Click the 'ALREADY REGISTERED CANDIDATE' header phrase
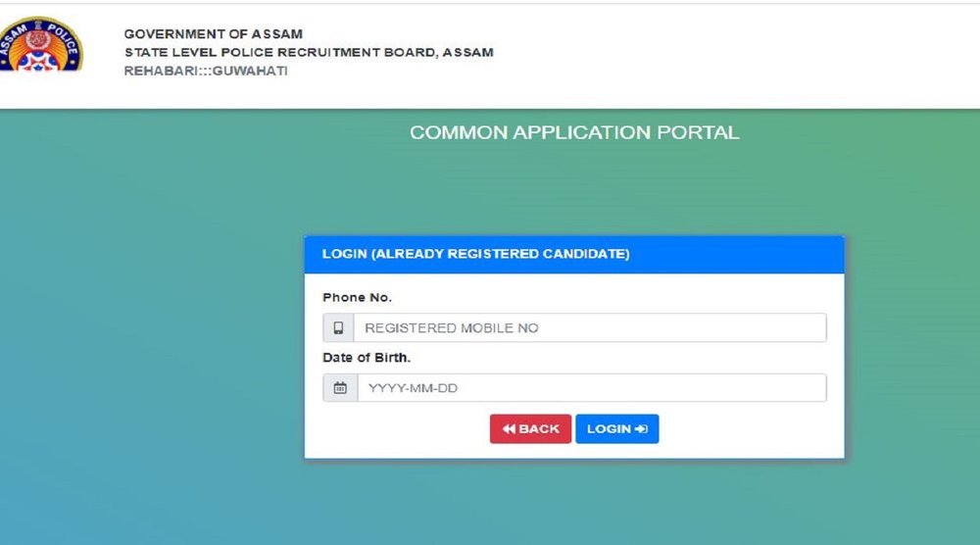This screenshot has height=545, width=980. pos(501,254)
